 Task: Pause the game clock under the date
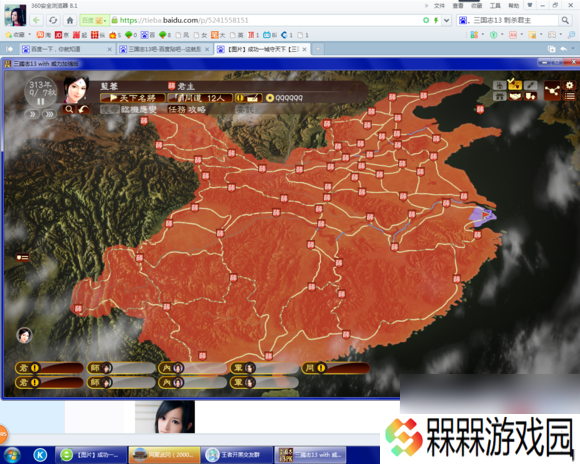(41, 101)
